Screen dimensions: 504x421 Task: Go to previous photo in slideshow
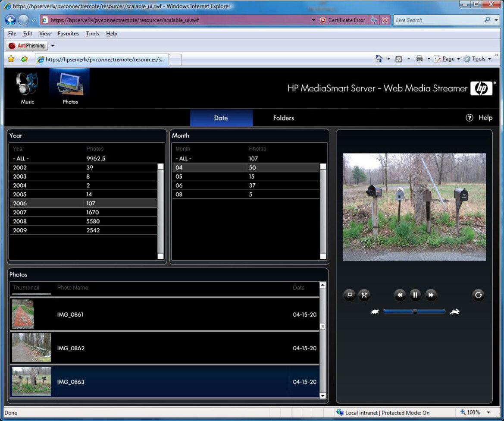(x=400, y=295)
